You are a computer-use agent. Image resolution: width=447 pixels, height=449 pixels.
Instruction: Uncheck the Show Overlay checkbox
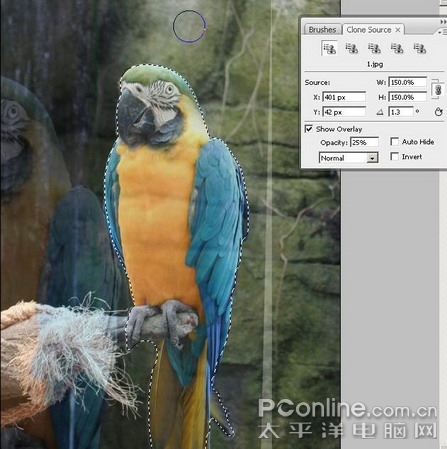pos(309,129)
